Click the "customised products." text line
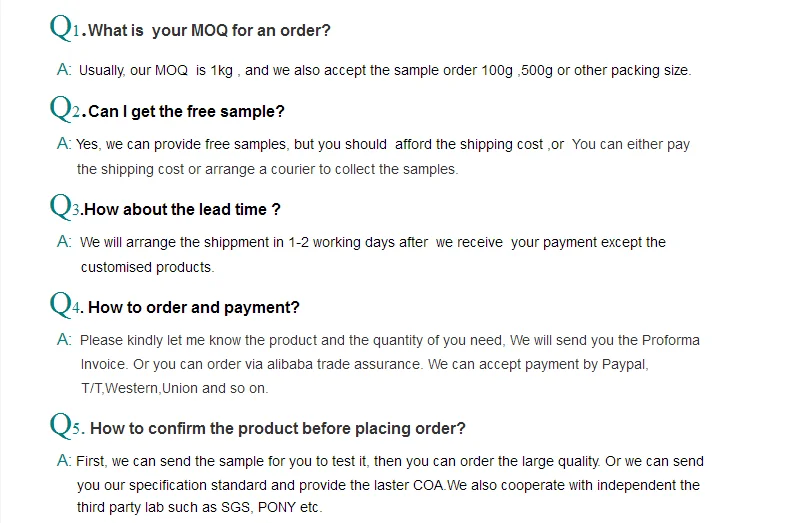The width and height of the screenshot is (786, 523). (x=147, y=267)
